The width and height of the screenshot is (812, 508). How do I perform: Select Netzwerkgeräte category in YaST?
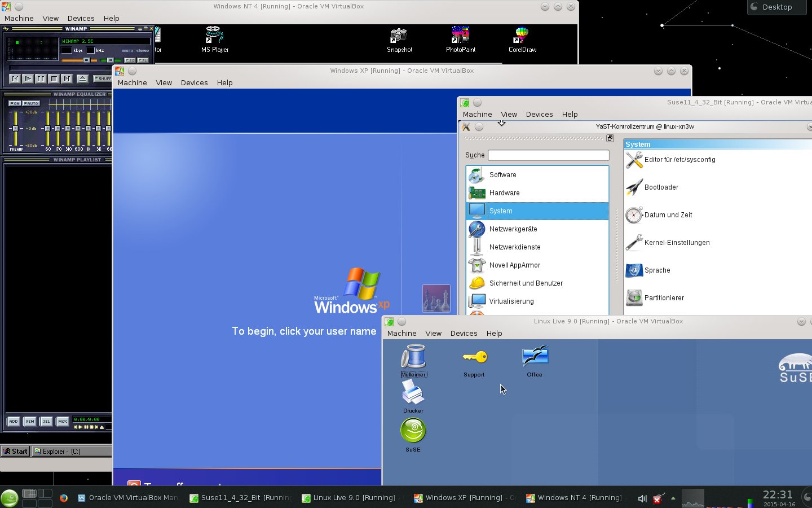pos(537,229)
